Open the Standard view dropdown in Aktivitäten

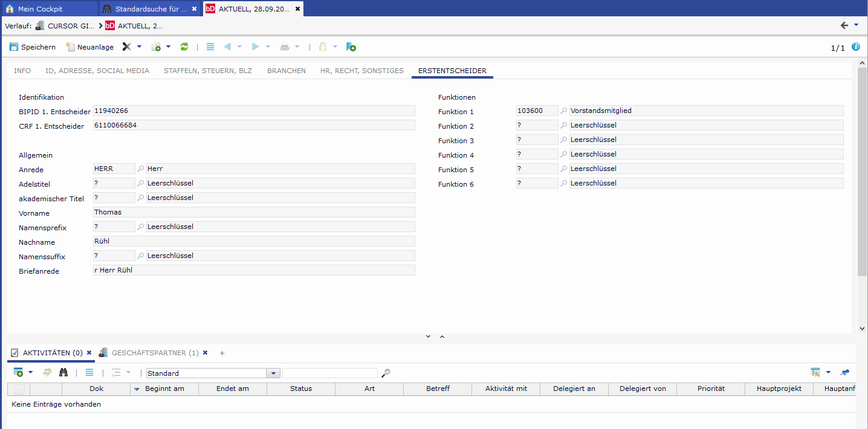pyautogui.click(x=273, y=373)
